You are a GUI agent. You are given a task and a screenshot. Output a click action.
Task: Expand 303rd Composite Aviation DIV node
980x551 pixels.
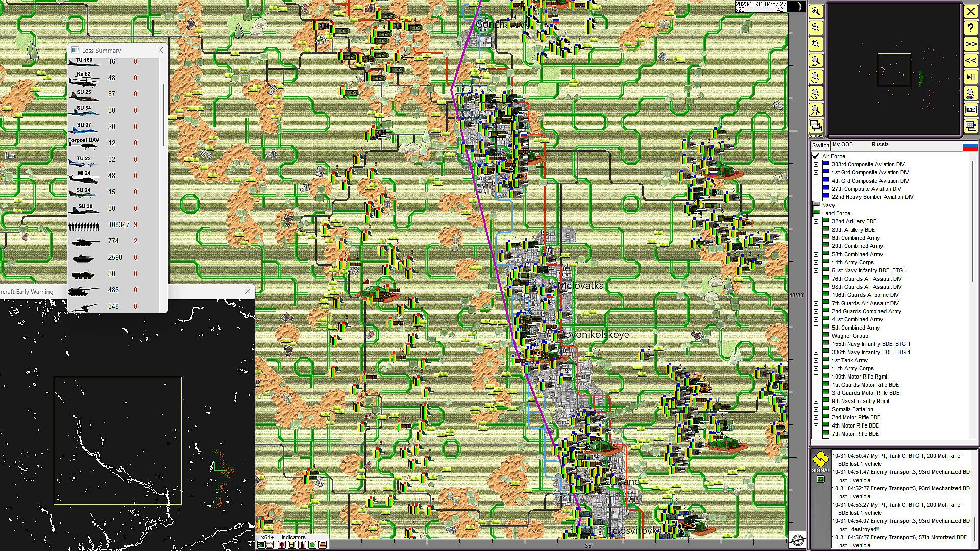click(x=816, y=164)
